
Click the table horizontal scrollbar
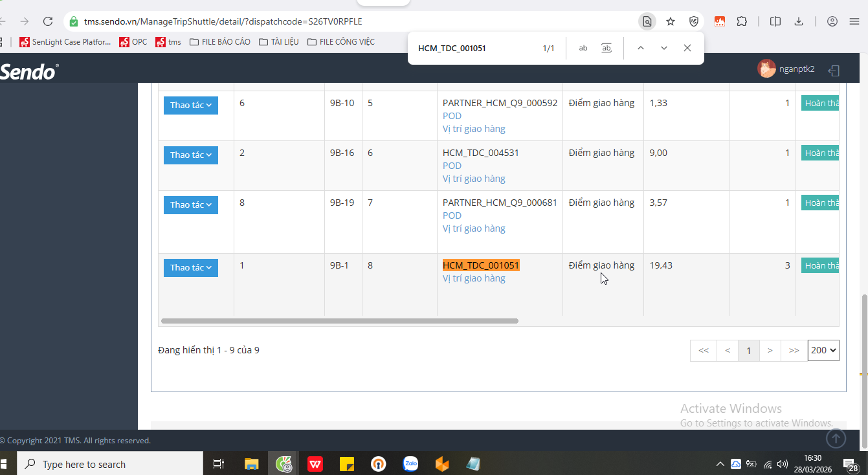point(340,321)
